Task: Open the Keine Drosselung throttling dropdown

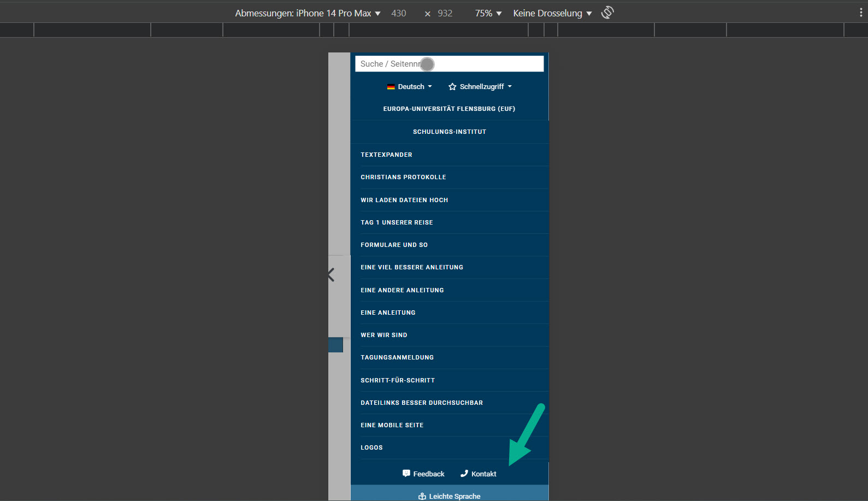Action: tap(552, 13)
